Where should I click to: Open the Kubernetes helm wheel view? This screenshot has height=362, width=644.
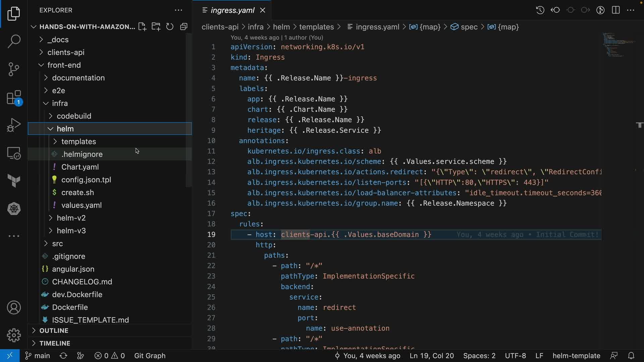click(14, 209)
